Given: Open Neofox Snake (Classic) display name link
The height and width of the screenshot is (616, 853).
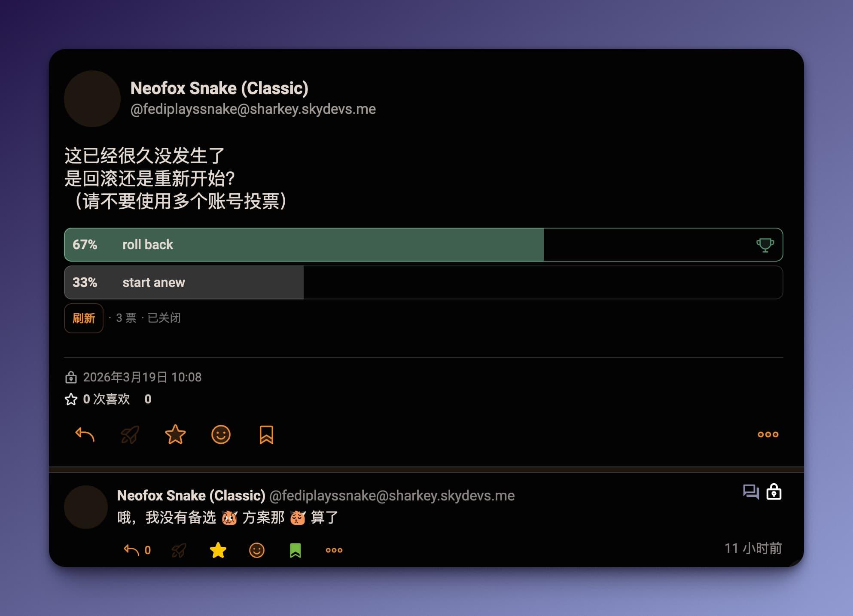Looking at the screenshot, I should point(219,88).
